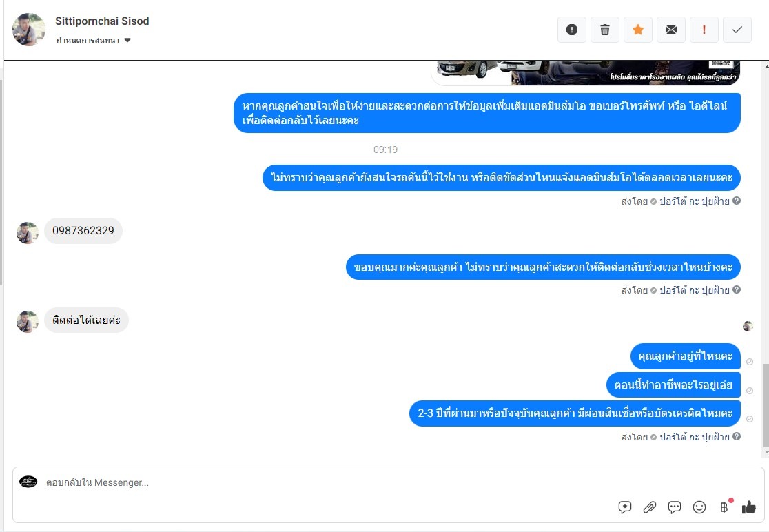The height and width of the screenshot is (532, 769).
Task: Toggle the orange star follow-up flag
Action: (638, 30)
